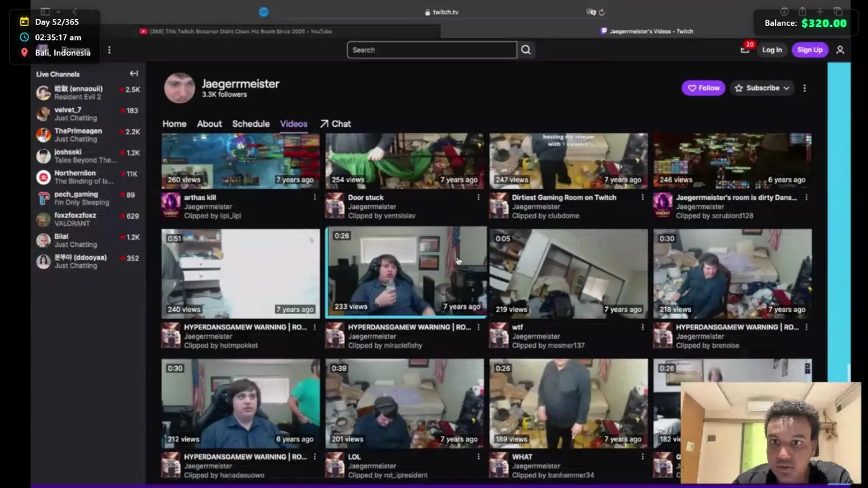Open the three-dot menu beside Browse

[109, 49]
